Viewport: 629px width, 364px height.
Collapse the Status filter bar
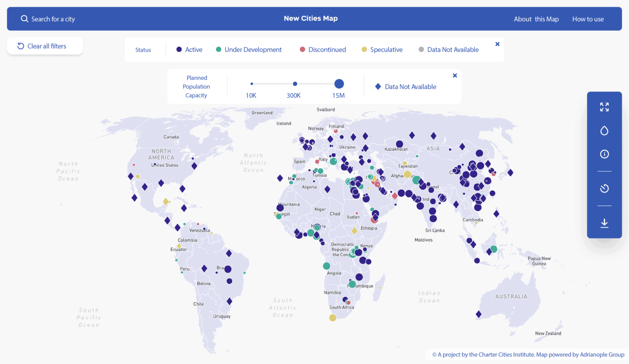click(x=497, y=44)
